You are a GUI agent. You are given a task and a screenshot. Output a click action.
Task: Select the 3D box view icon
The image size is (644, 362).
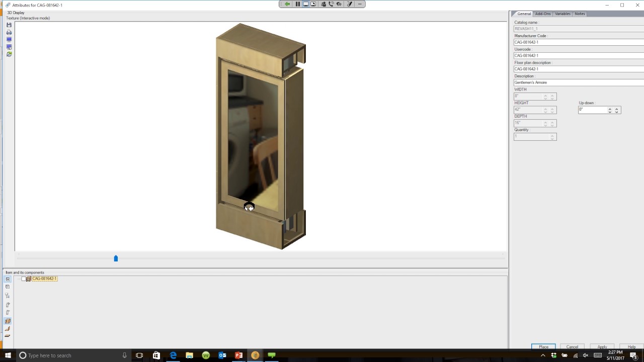tap(8, 321)
